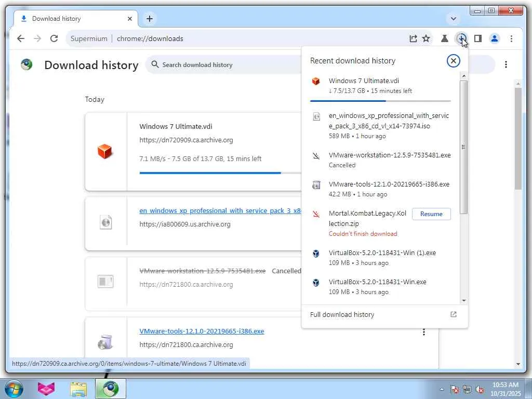532x399 pixels.
Task: Click the main page scrollbar down arrow
Action: point(518,364)
